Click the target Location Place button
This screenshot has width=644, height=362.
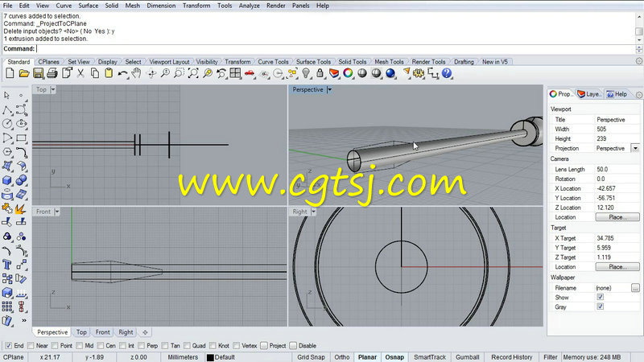tap(617, 267)
